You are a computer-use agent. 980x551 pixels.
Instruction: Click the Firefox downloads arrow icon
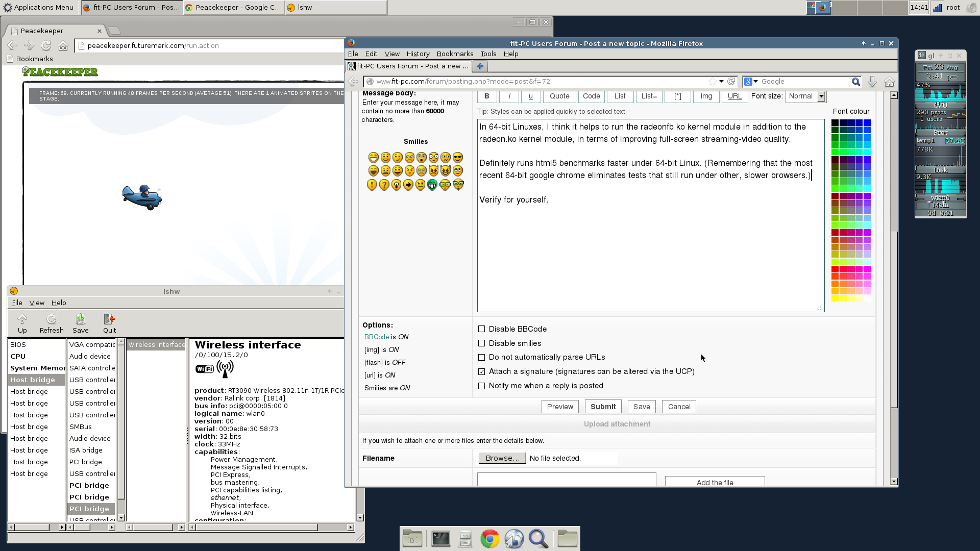(x=872, y=82)
